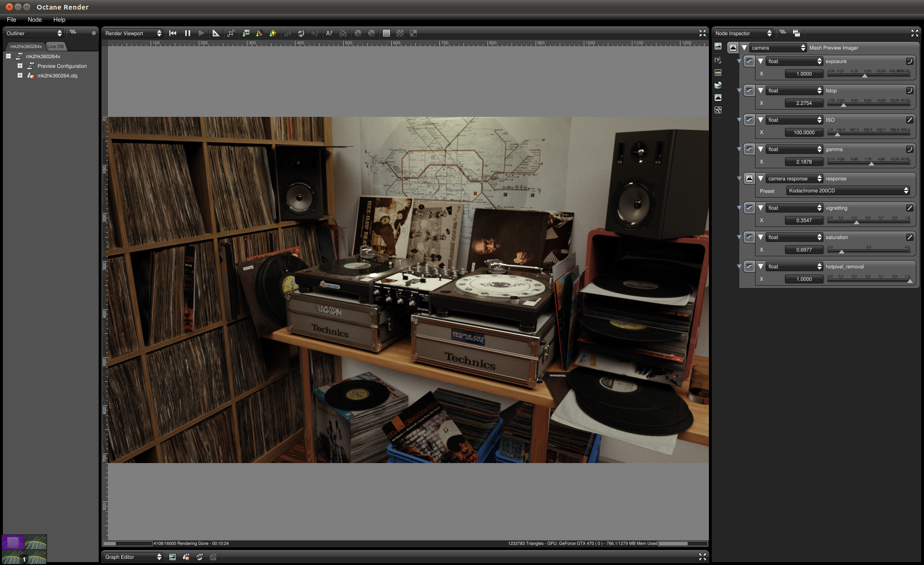Toggle the exposure curve mode button
The width and height of the screenshot is (924, 565).
pos(909,61)
